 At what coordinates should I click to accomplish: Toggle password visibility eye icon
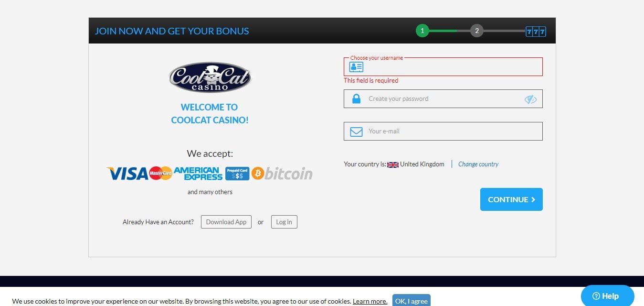530,99
